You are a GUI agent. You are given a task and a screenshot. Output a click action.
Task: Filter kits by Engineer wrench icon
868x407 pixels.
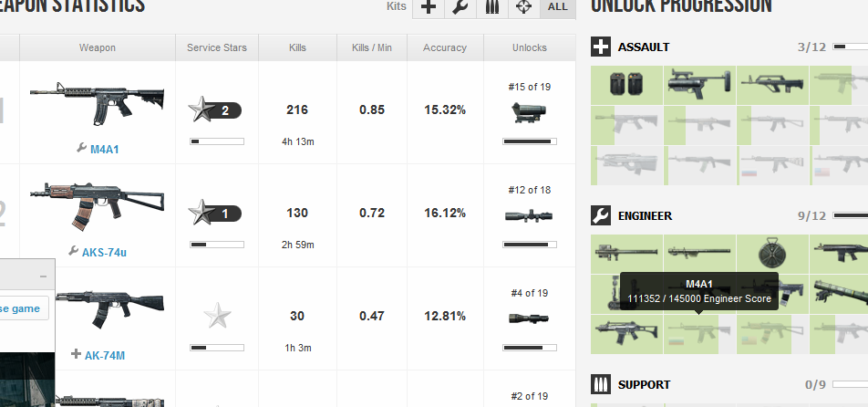pyautogui.click(x=460, y=7)
